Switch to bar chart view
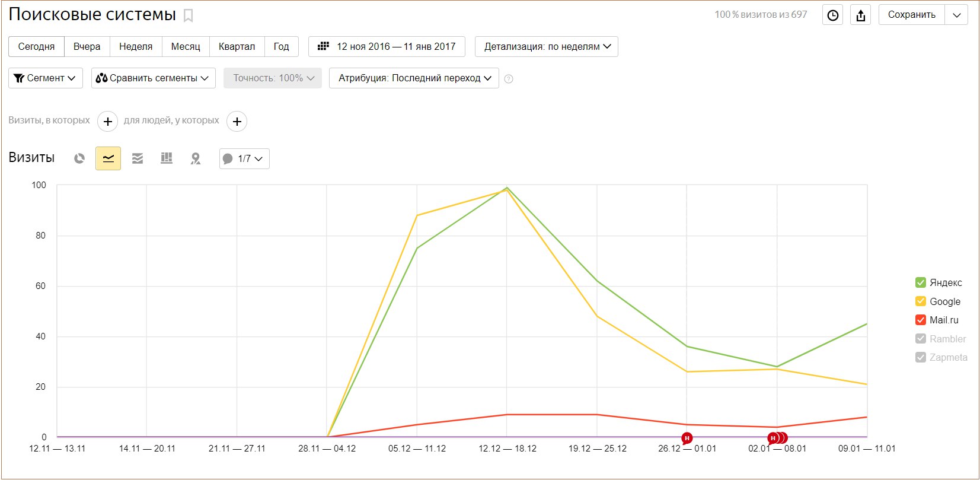980x480 pixels. (x=167, y=158)
